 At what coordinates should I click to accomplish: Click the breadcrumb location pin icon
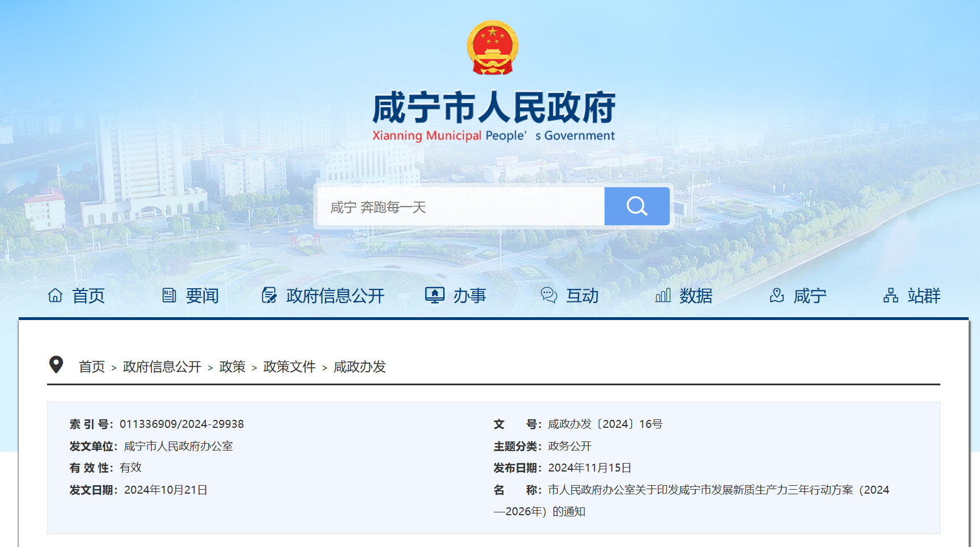[x=56, y=365]
